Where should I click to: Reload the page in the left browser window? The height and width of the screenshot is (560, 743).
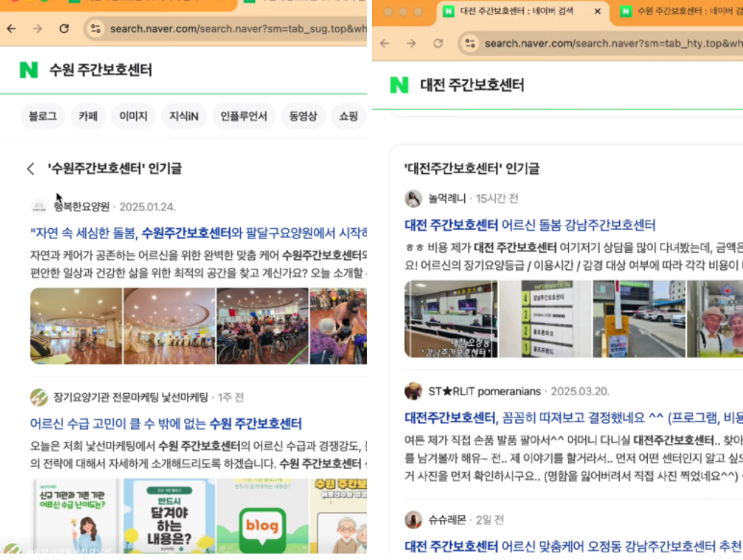(64, 29)
